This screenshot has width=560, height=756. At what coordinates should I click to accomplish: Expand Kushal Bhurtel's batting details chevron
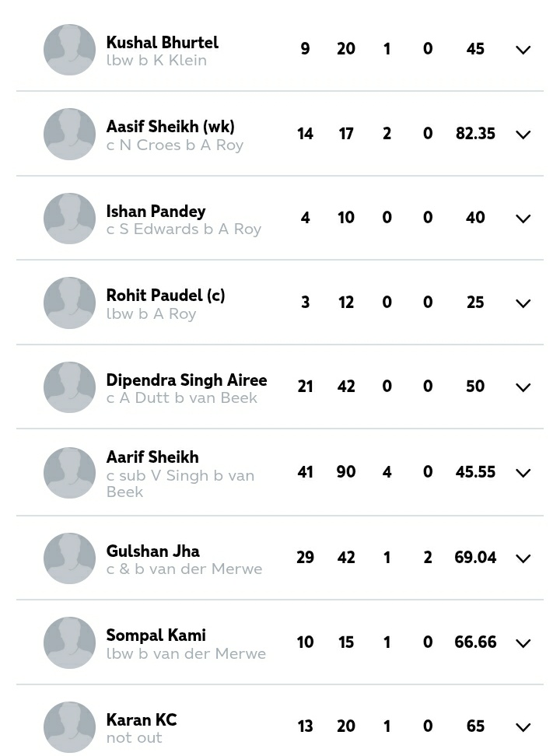pyautogui.click(x=523, y=50)
